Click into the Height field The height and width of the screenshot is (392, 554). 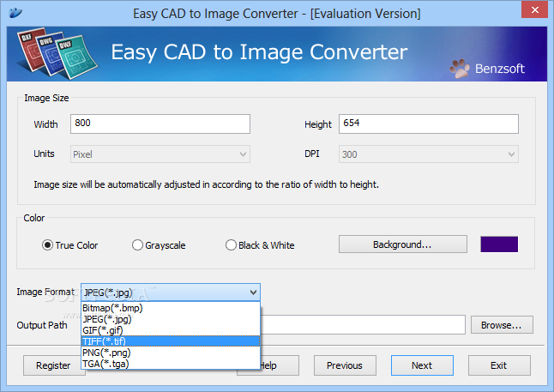[429, 124]
